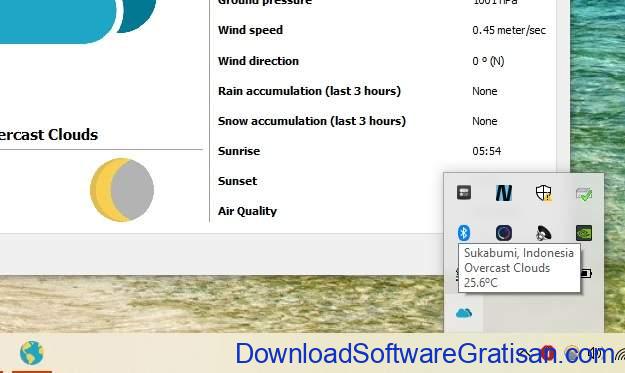The width and height of the screenshot is (625, 373).
Task: Click Rain accumulation (last 3 hours) label
Action: pyautogui.click(x=309, y=91)
